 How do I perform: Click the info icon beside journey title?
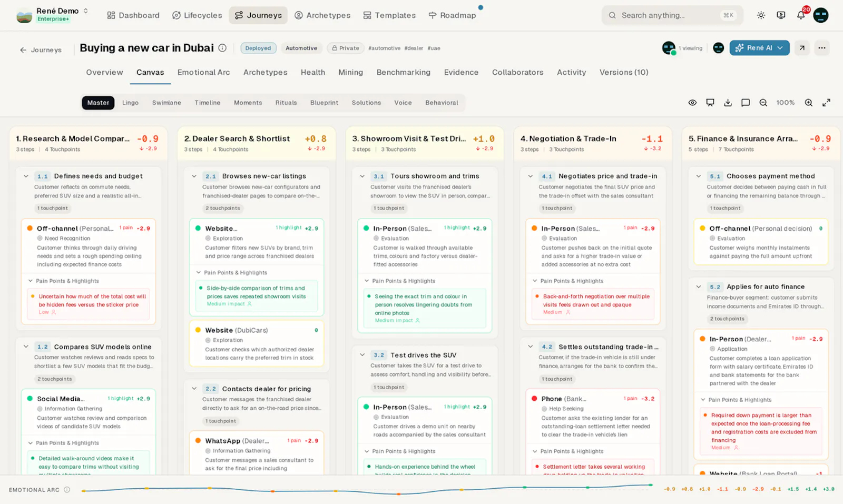click(222, 48)
